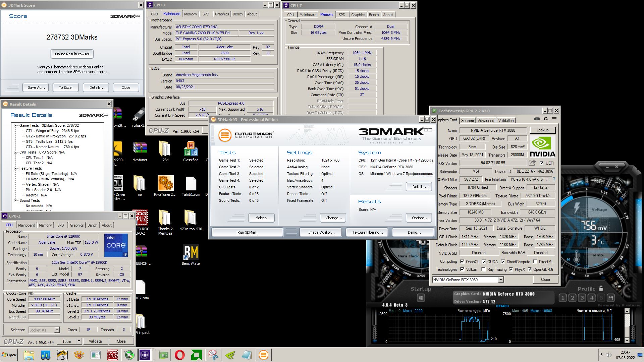The width and height of the screenshot is (644, 362).
Task: Open Classified desktop icon
Action: coord(191,151)
